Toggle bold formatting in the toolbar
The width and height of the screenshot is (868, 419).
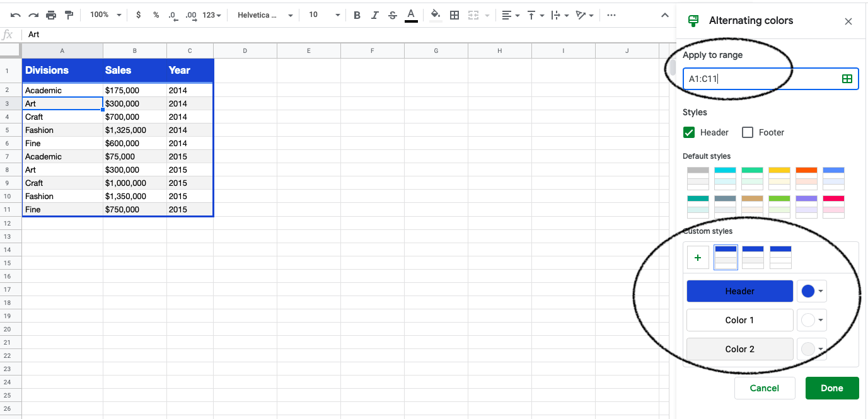[357, 14]
